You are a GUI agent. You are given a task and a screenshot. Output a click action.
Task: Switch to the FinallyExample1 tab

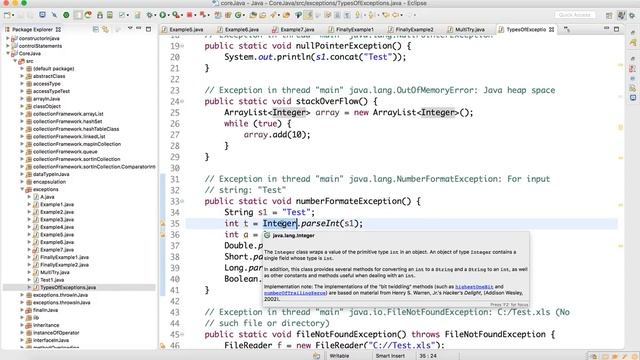click(355, 30)
